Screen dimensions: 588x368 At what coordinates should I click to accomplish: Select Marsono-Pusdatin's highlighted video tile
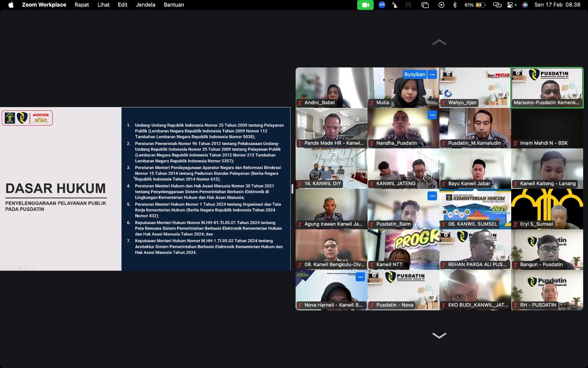pyautogui.click(x=547, y=88)
